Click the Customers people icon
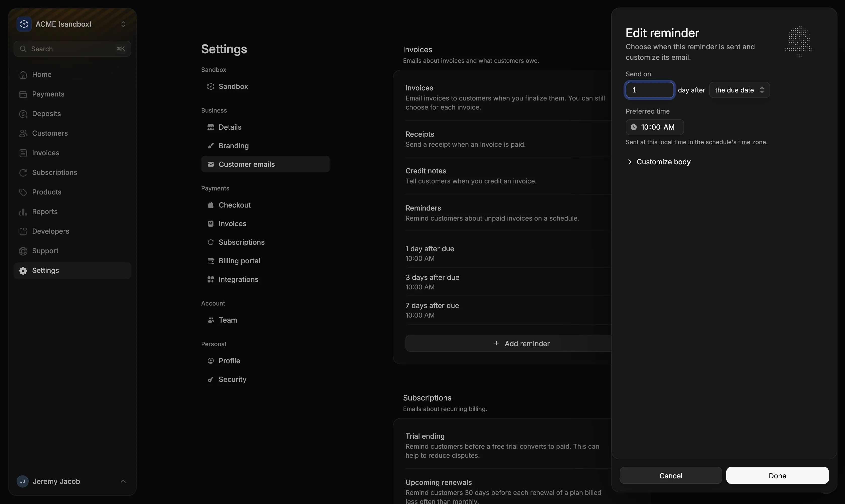The width and height of the screenshot is (845, 504). (23, 133)
